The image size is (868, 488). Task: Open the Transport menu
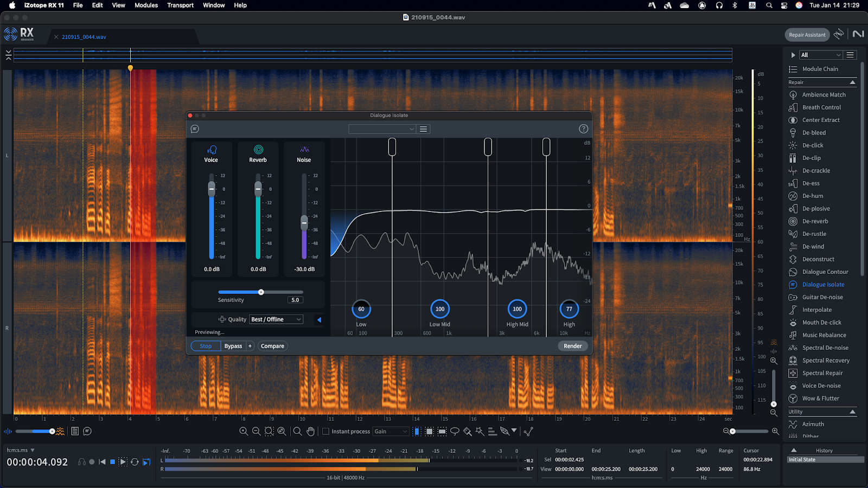click(180, 5)
